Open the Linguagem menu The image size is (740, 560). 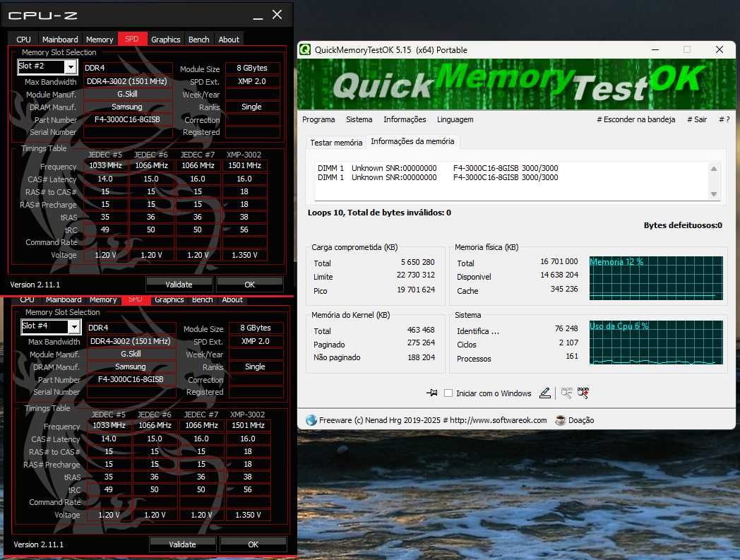[455, 119]
